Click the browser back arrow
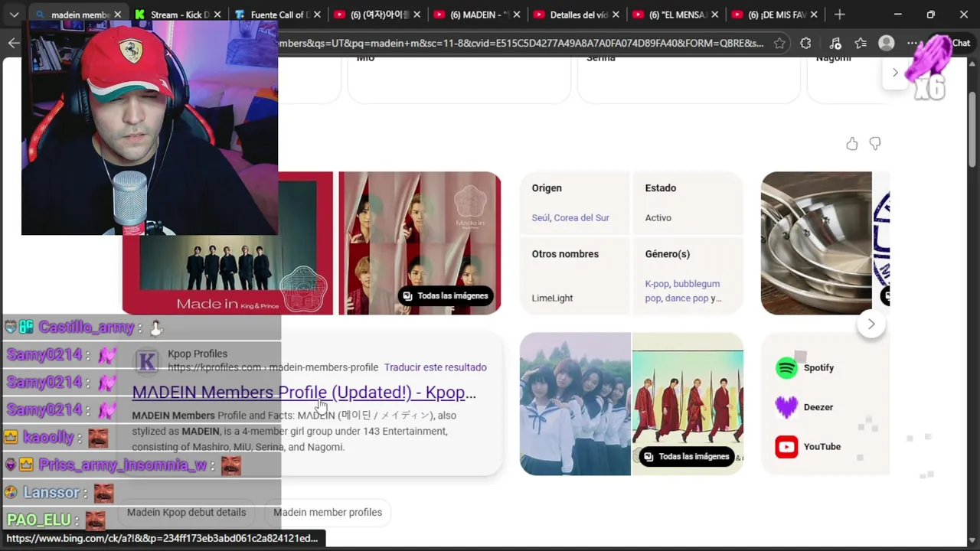This screenshot has width=980, height=551. tap(14, 43)
